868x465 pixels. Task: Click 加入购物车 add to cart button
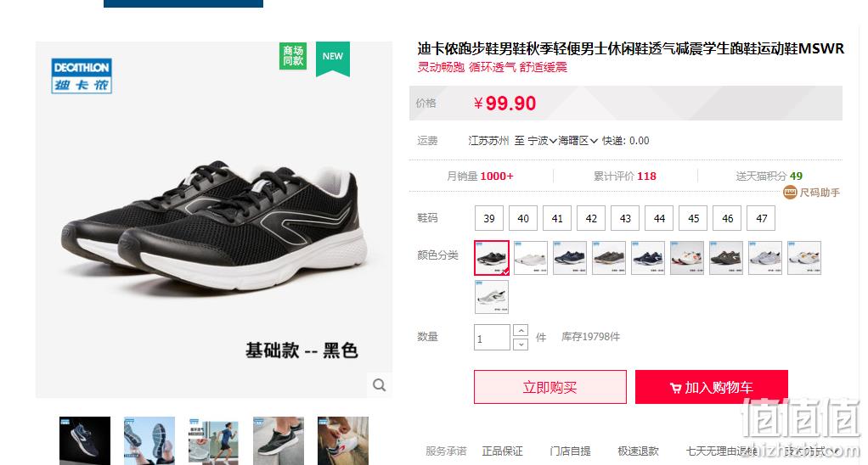tap(712, 387)
